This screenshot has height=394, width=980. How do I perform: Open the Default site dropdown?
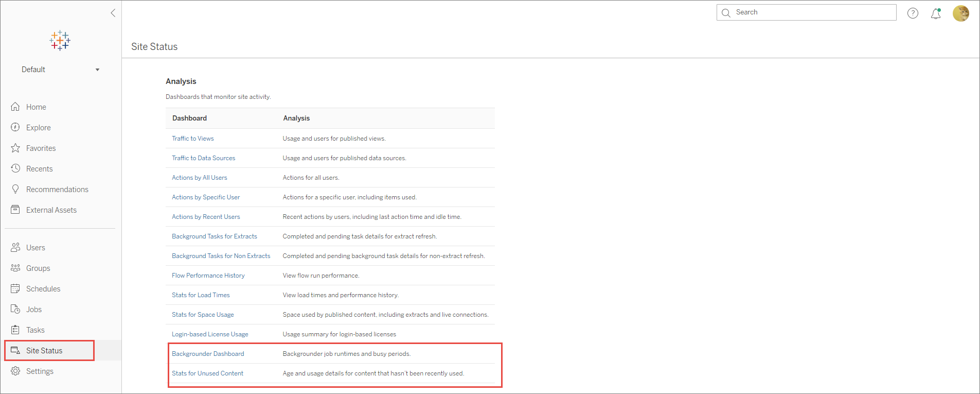pyautogui.click(x=60, y=70)
